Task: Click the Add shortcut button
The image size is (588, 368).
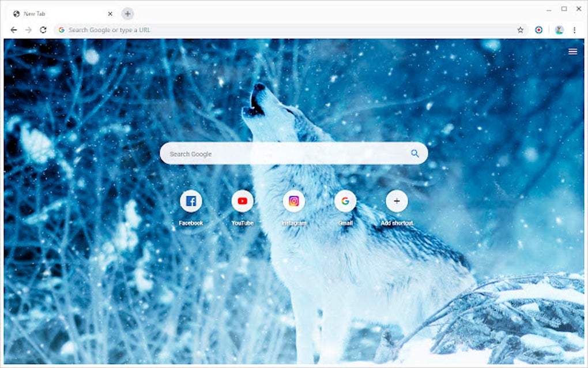Action: 396,201
